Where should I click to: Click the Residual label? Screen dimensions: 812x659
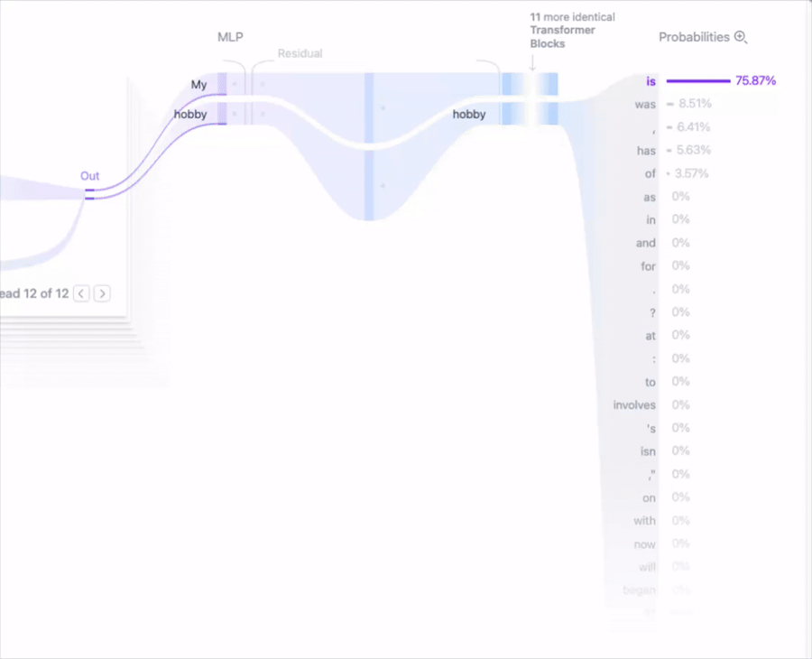tap(300, 53)
